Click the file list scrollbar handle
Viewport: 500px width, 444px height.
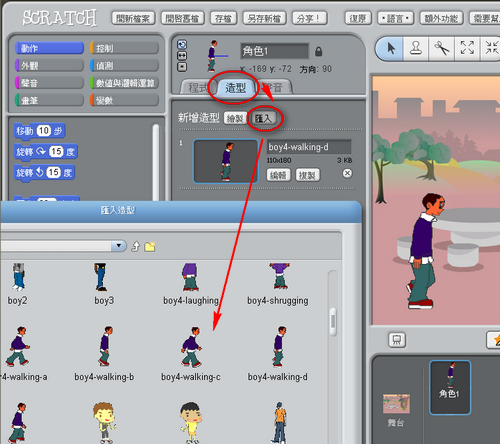pos(333,321)
